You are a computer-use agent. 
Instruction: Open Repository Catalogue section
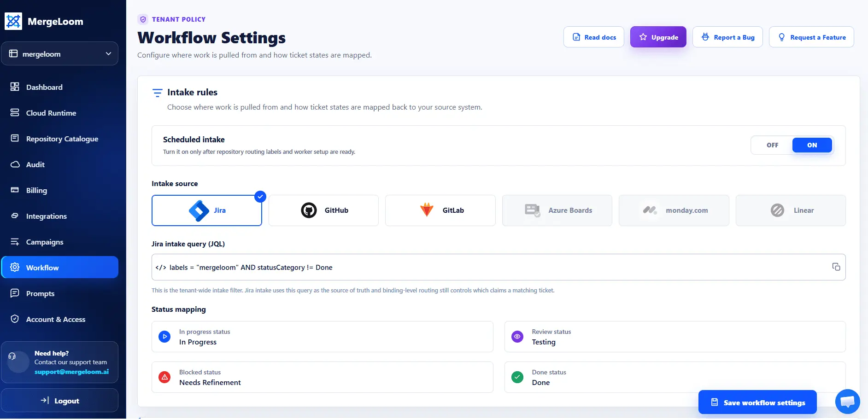pos(60,139)
